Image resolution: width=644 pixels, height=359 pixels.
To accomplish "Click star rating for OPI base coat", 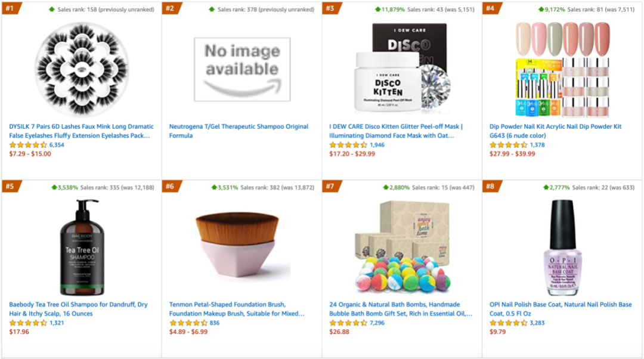I will pyautogui.click(x=508, y=323).
